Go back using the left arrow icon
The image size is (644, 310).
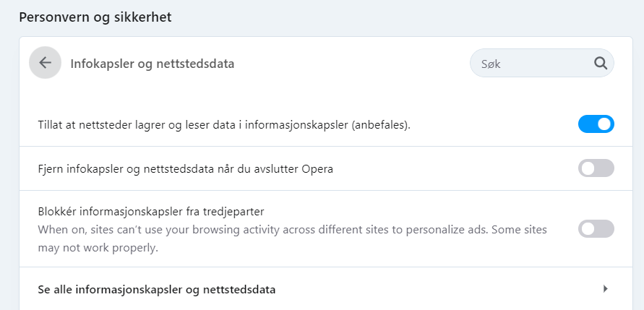[x=46, y=62]
